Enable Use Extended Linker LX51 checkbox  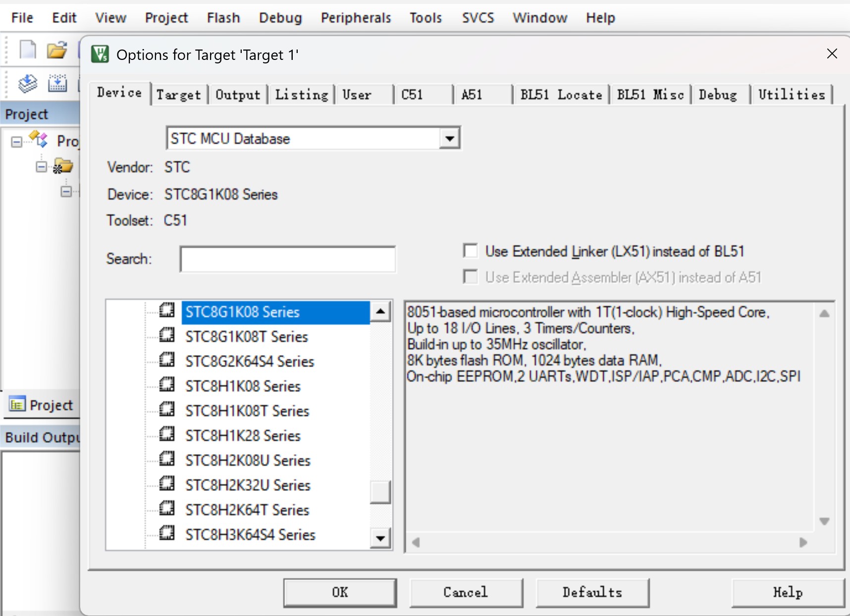pos(471,251)
